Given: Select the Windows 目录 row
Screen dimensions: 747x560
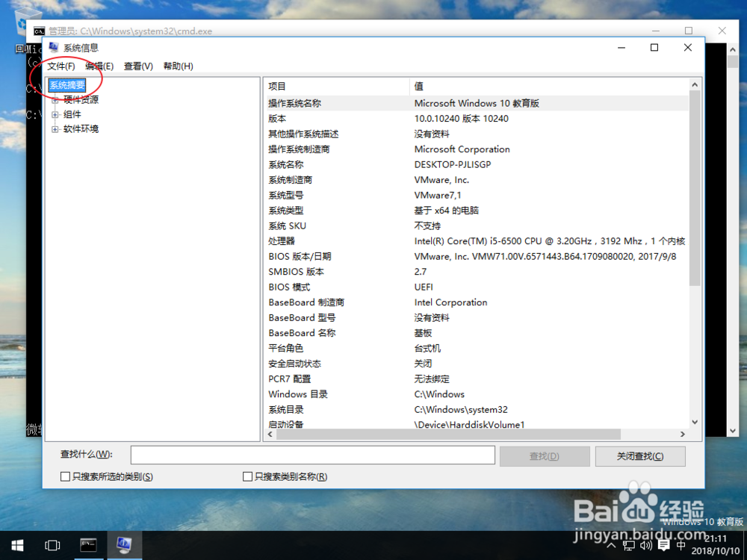Looking at the screenshot, I should tap(477, 394).
